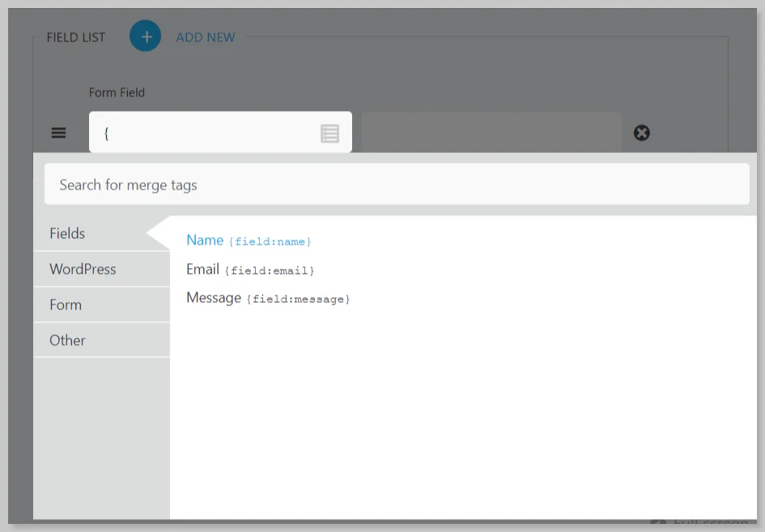This screenshot has height=532, width=765.
Task: Show the Other merge tags tab
Action: pyautogui.click(x=67, y=340)
